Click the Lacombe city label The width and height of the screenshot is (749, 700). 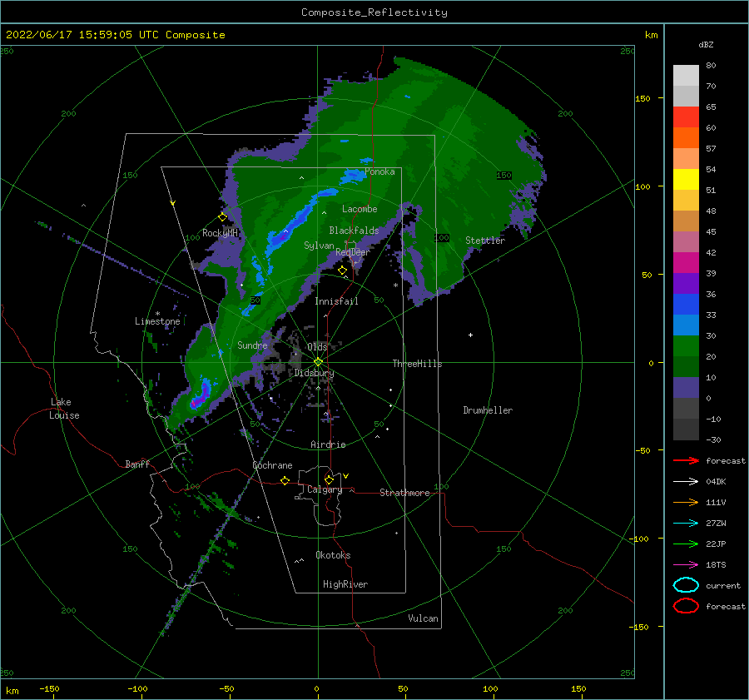(x=360, y=209)
